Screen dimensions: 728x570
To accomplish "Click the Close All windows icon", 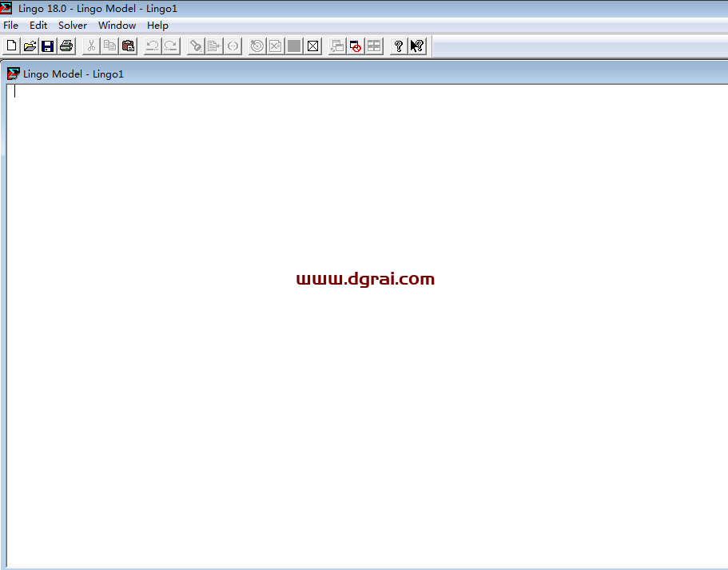I will click(x=356, y=46).
